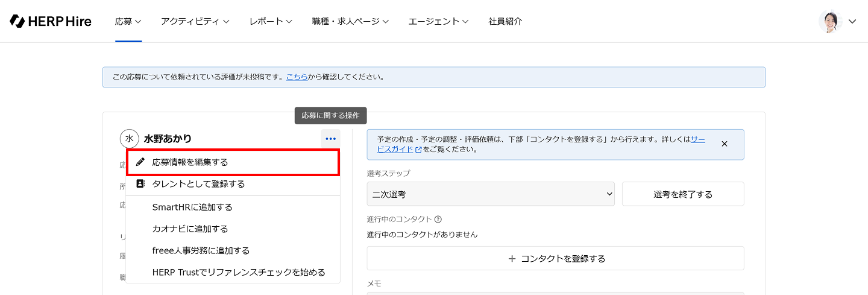Expand the 応募 navigation dropdown
The image size is (868, 295).
click(x=128, y=21)
